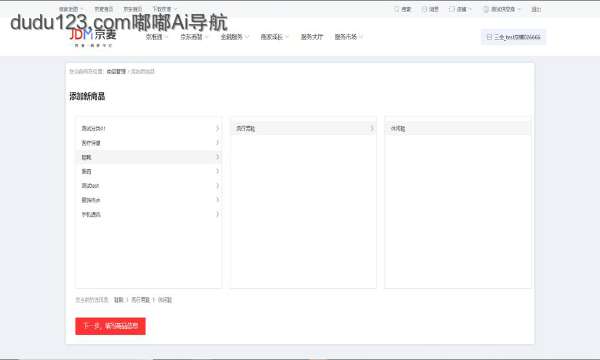The width and height of the screenshot is (600, 360).
Task: Expand chevron on the 医疗保健 row
Action: click(217, 143)
